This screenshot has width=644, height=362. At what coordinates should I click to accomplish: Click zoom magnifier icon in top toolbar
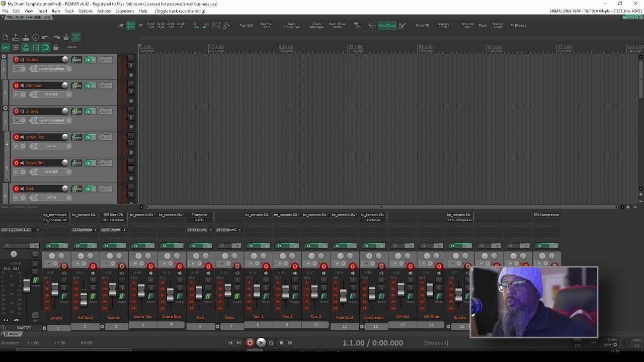[x=216, y=25]
